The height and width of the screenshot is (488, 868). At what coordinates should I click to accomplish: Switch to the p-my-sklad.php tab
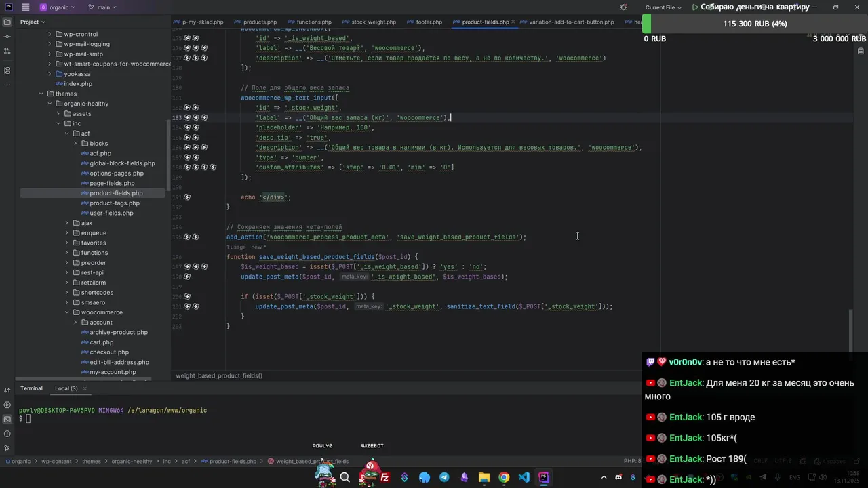click(x=199, y=22)
